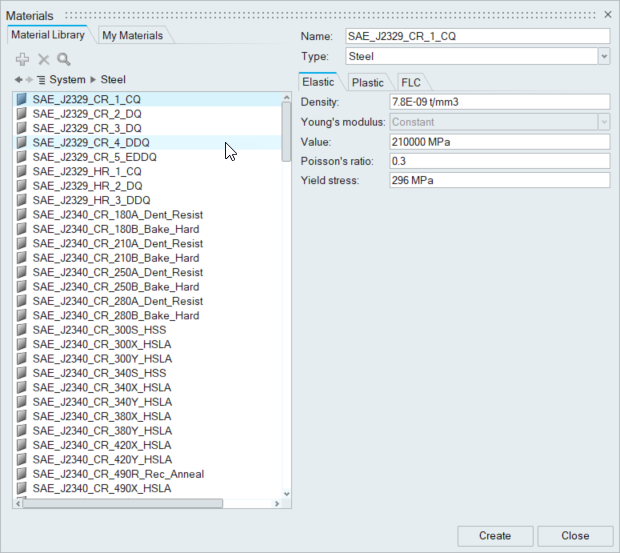This screenshot has width=620, height=553.
Task: Click the library tree list icon
Action: 41,79
